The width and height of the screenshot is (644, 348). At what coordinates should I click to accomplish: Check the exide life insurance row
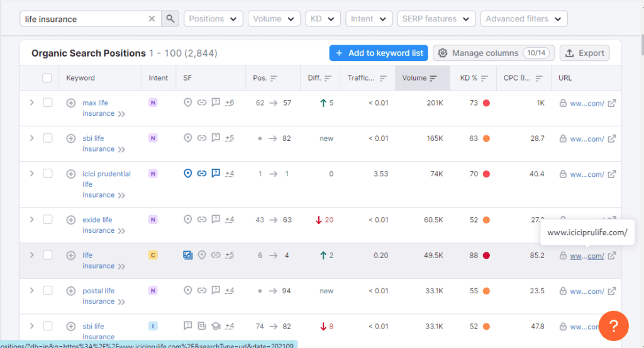click(x=48, y=220)
